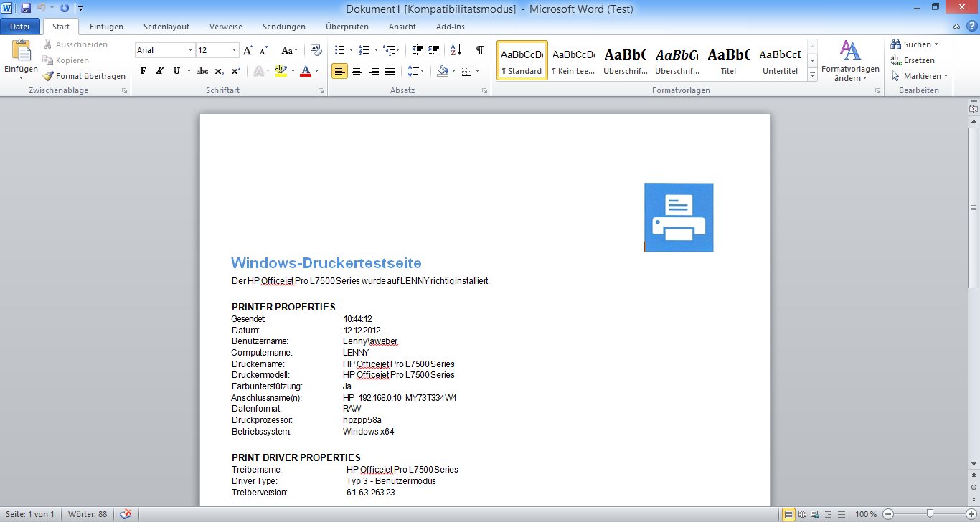Click the zoom slider in status bar

click(930, 514)
